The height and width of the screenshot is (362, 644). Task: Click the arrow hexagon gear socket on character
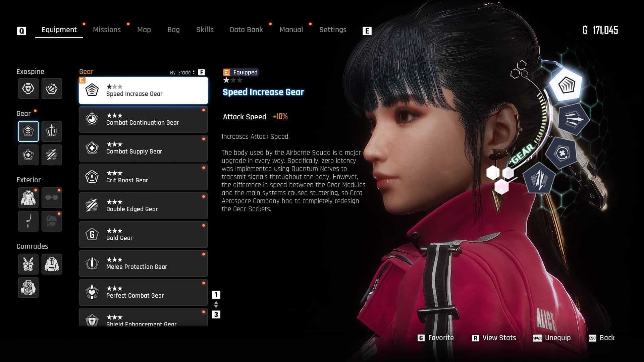(x=573, y=119)
